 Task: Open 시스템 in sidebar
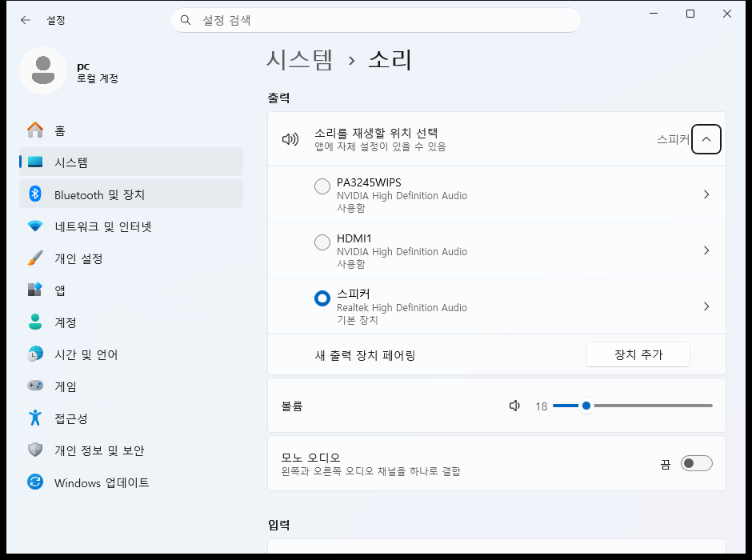click(131, 162)
